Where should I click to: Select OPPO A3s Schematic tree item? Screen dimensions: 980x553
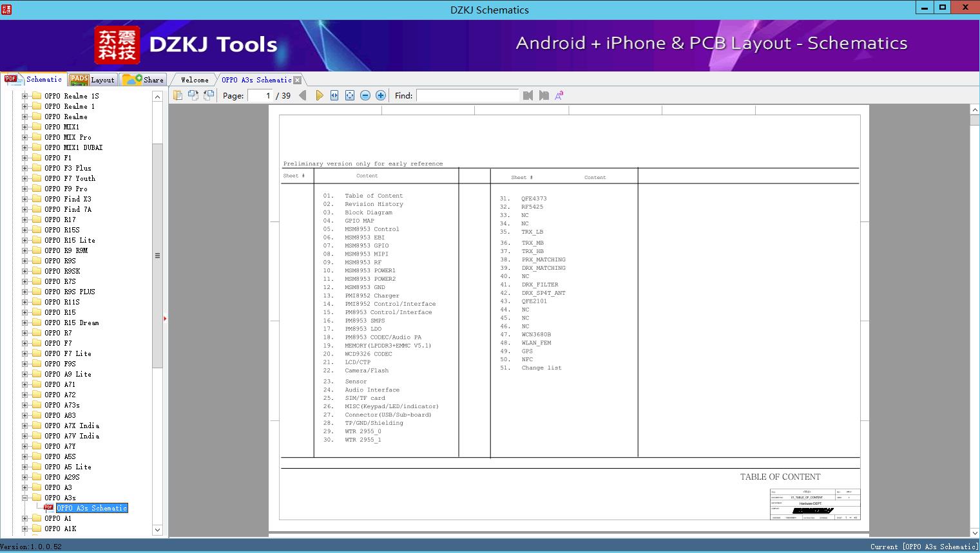point(92,508)
